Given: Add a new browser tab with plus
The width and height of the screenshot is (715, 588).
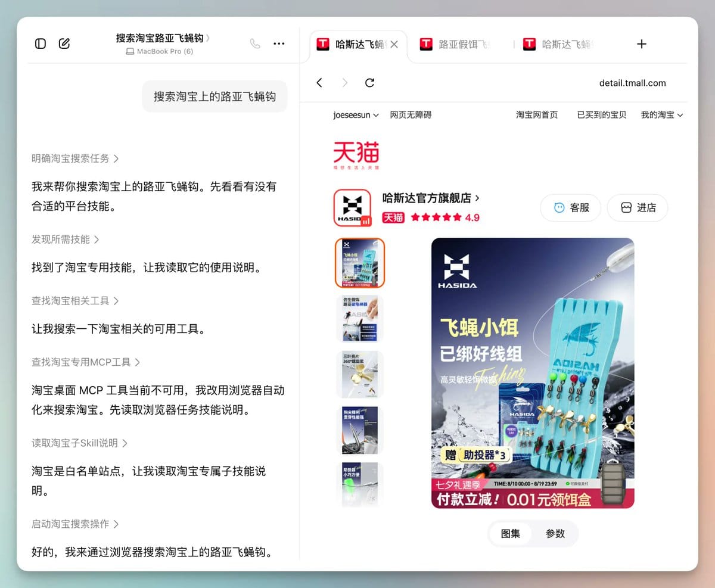Looking at the screenshot, I should tap(642, 44).
